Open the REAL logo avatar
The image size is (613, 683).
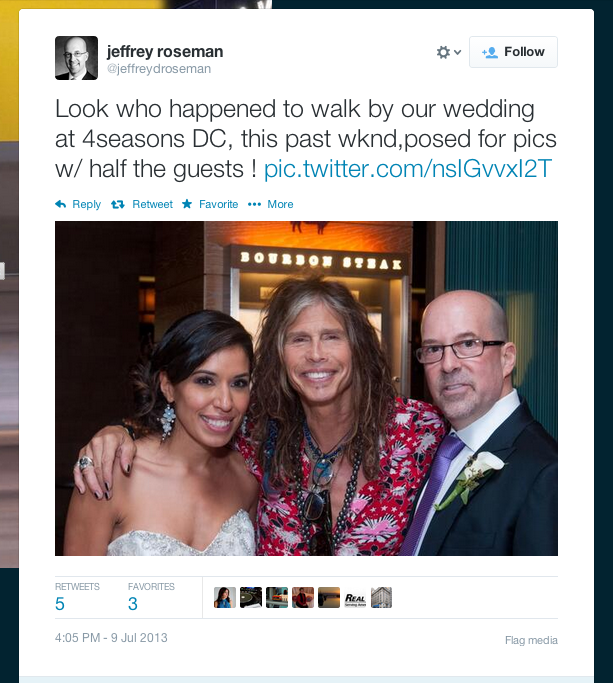coord(356,597)
